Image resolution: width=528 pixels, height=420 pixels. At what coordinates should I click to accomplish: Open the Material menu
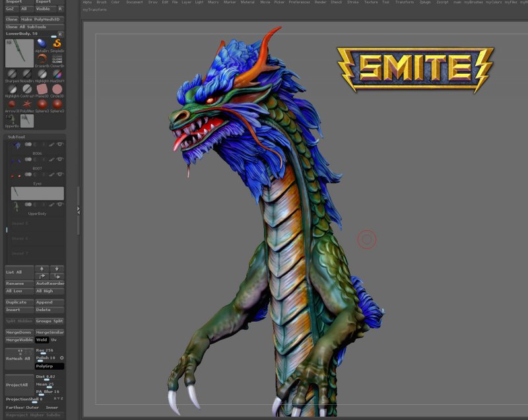point(247,2)
